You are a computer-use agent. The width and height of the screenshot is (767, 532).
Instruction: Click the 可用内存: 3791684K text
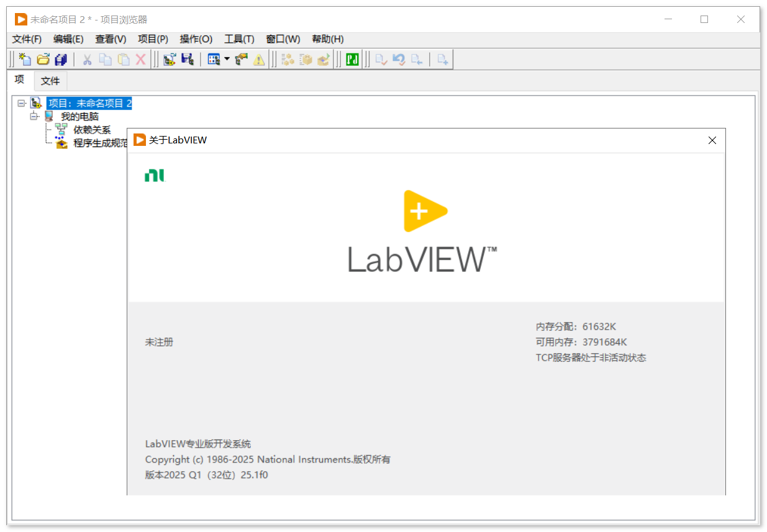pyautogui.click(x=581, y=342)
